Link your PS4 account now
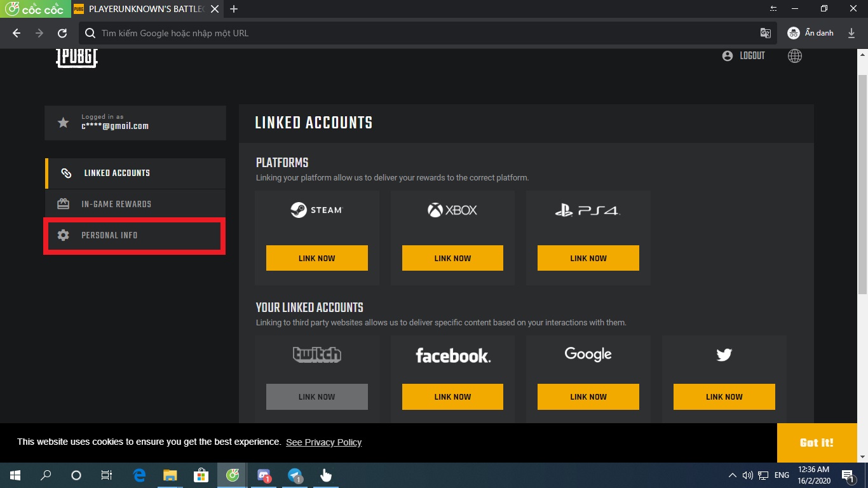868x488 pixels. coord(588,259)
